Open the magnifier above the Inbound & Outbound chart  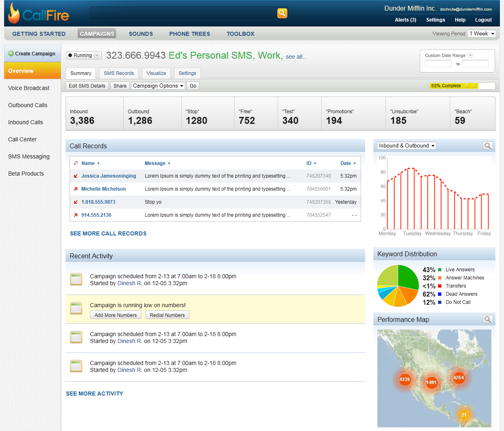488,145
